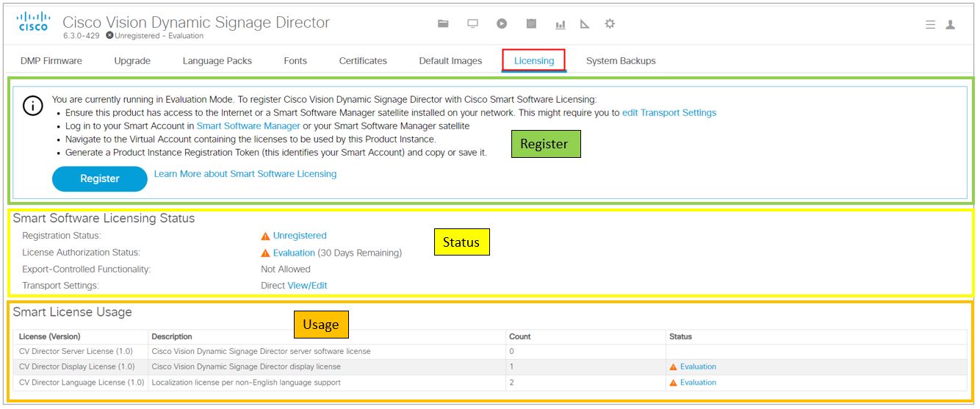Click Evaluation link in Language License row
The height and width of the screenshot is (409, 980).
[x=698, y=383]
